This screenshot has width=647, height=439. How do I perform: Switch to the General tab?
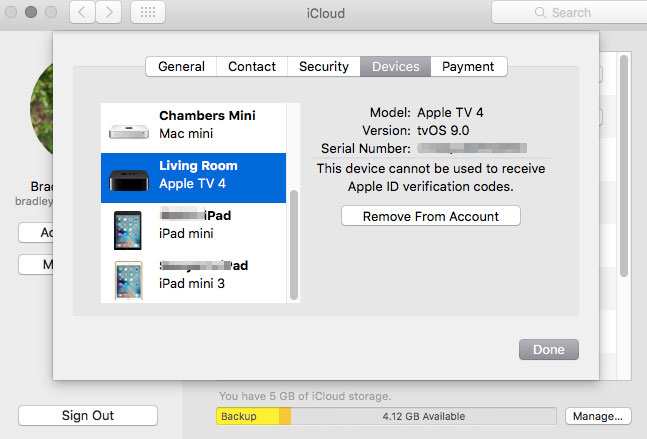point(181,66)
